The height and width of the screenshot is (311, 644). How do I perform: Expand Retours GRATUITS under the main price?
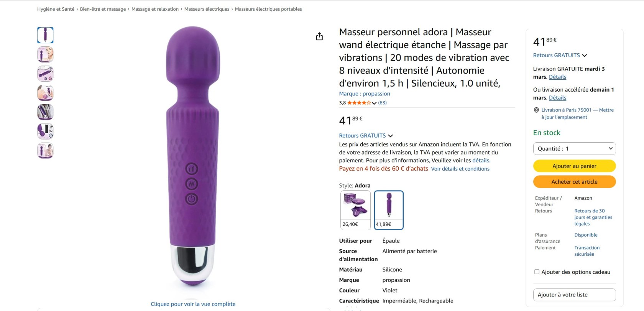366,136
